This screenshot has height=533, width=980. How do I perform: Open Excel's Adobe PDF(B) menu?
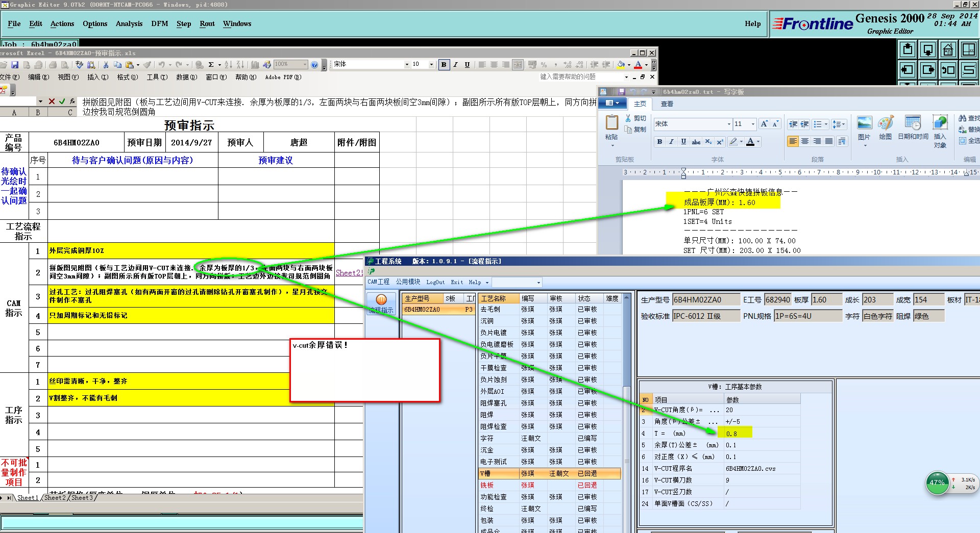(x=283, y=77)
